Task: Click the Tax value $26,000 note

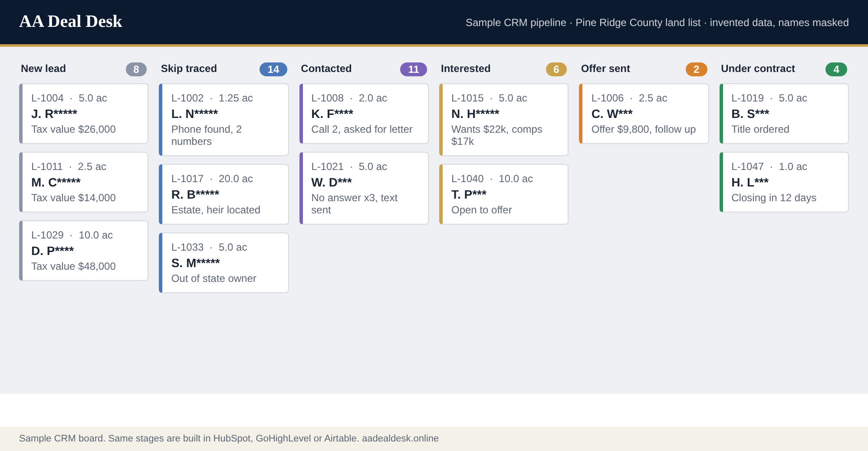Action: coord(73,129)
